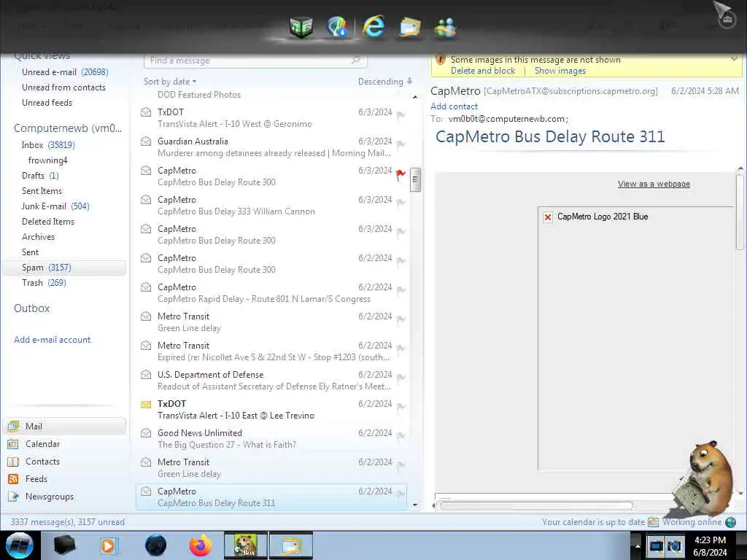This screenshot has height=560, width=747.
Task: Open Unread feeds view
Action: click(47, 102)
